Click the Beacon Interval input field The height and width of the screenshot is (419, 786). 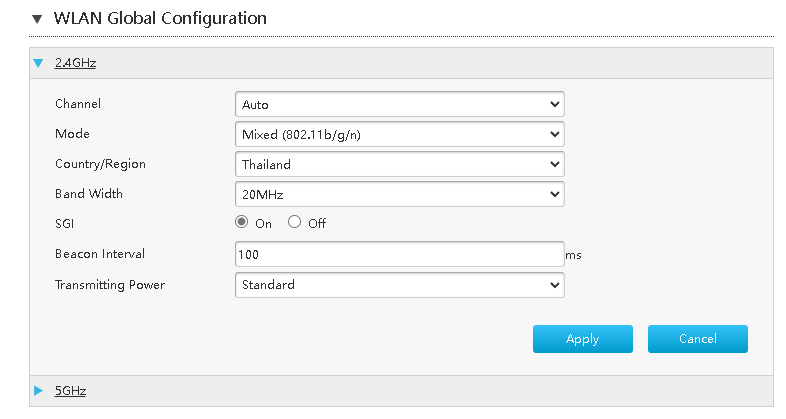click(400, 254)
